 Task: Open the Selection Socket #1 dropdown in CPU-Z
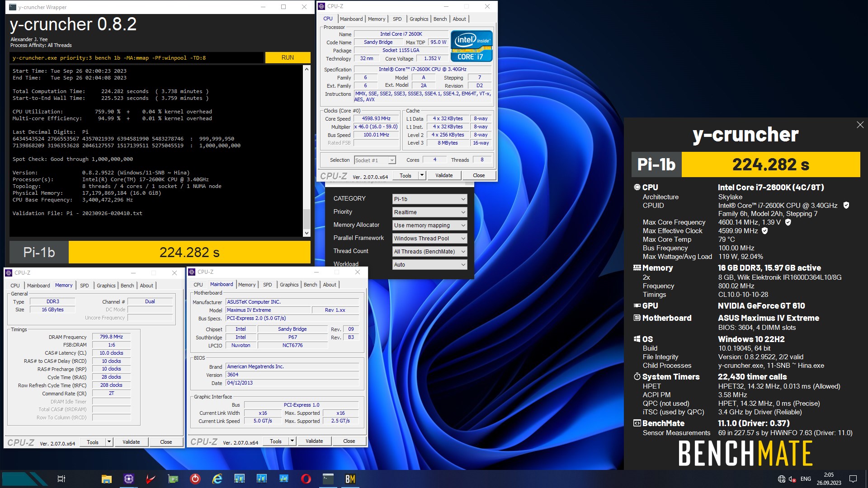click(x=375, y=160)
